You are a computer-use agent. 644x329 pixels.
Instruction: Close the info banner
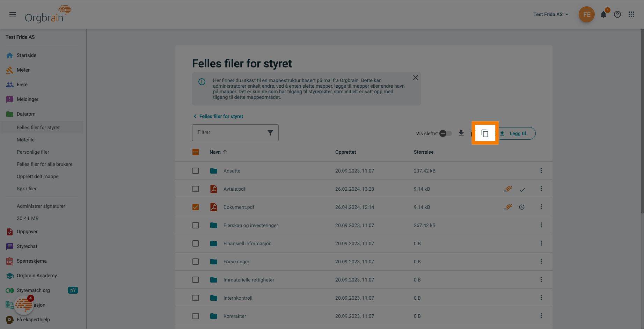(416, 78)
